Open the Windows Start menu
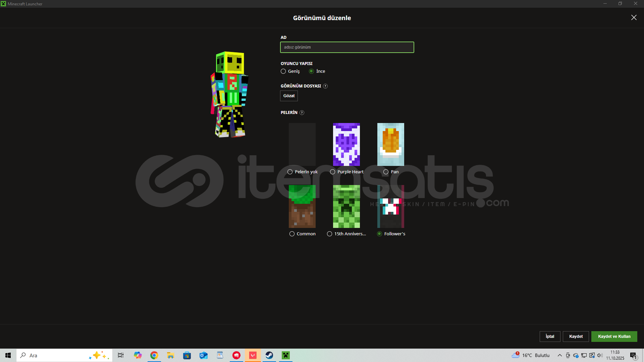The image size is (644, 362). (8, 355)
